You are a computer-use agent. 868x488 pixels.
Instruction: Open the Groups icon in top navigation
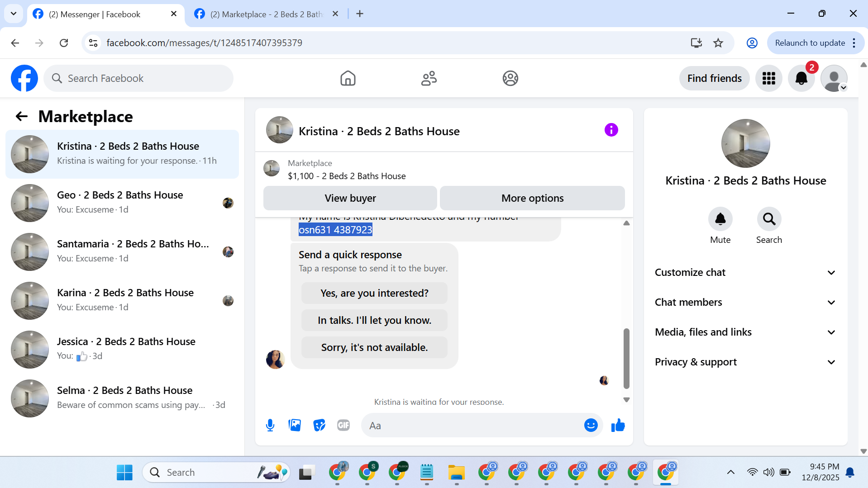pos(510,78)
